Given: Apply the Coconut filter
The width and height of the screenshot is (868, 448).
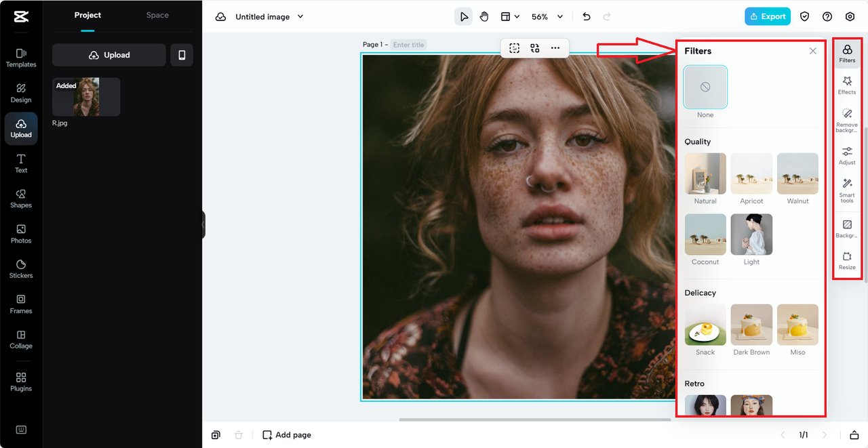Looking at the screenshot, I should (705, 235).
